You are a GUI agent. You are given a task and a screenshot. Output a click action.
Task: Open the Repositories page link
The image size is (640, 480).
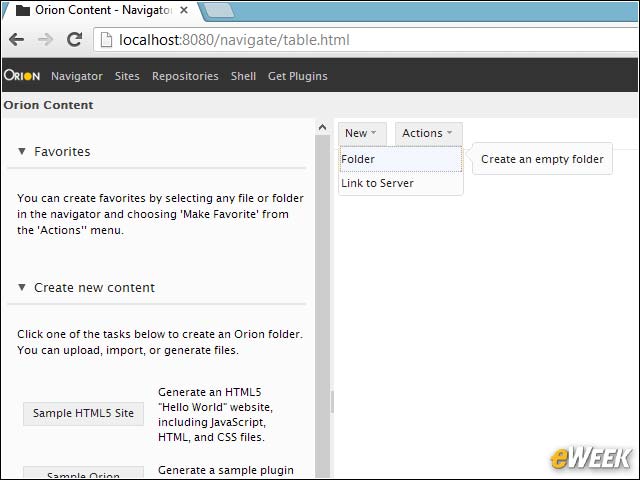pos(185,76)
